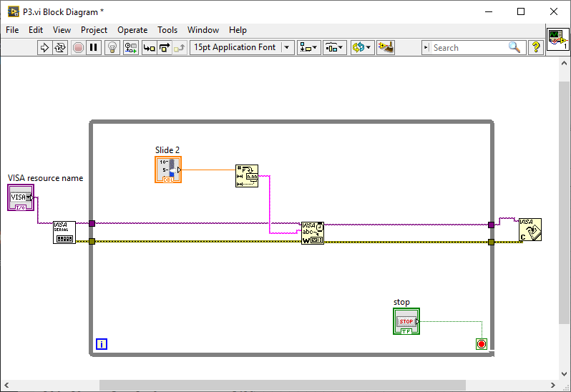Viewport: 571px width, 392px height.
Task: Expand the Distribute Objects dropdown
Action: pyautogui.click(x=334, y=48)
